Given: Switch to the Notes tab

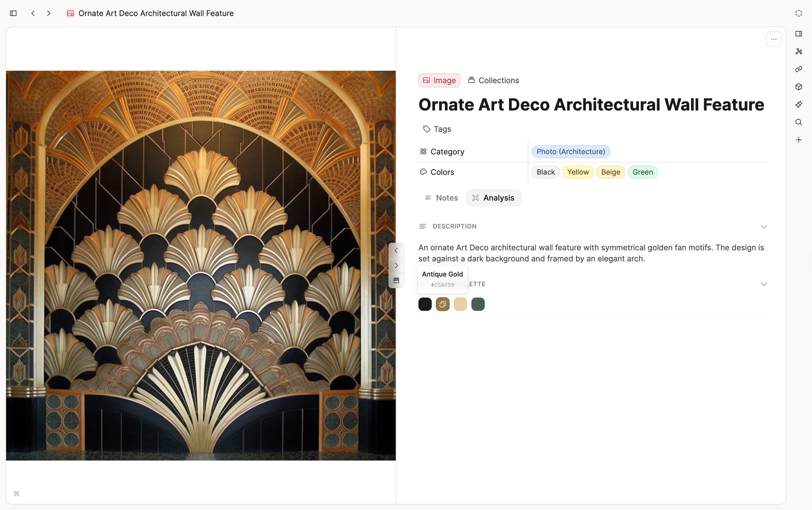Looking at the screenshot, I should (x=441, y=198).
